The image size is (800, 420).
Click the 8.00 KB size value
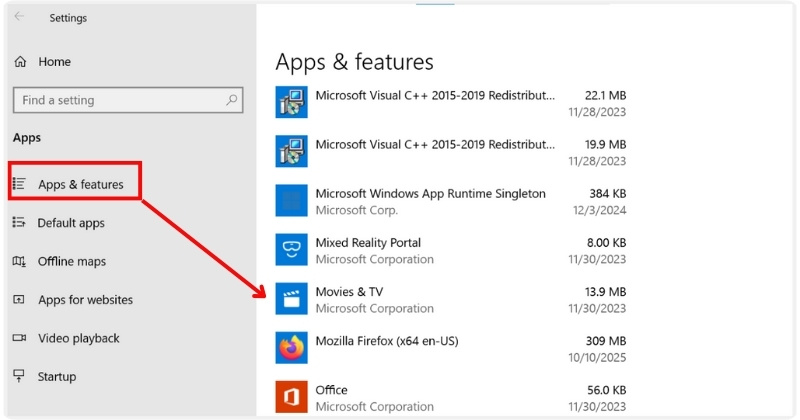pyautogui.click(x=606, y=242)
